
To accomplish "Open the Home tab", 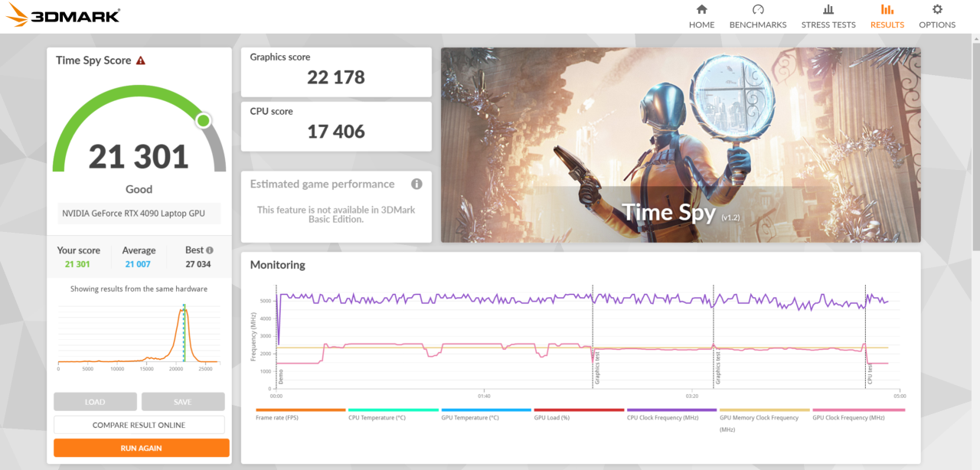I will (701, 16).
